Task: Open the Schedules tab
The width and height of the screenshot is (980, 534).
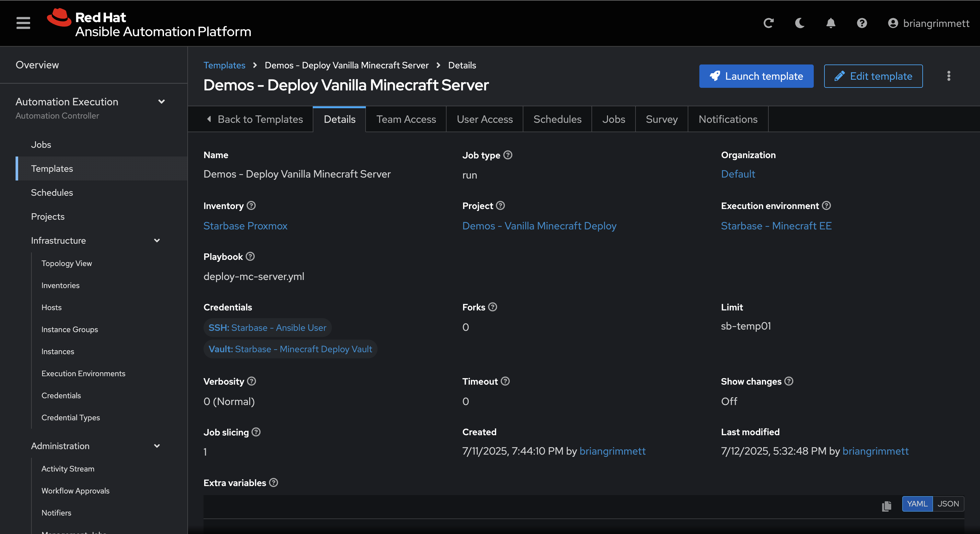Action: pyautogui.click(x=557, y=119)
